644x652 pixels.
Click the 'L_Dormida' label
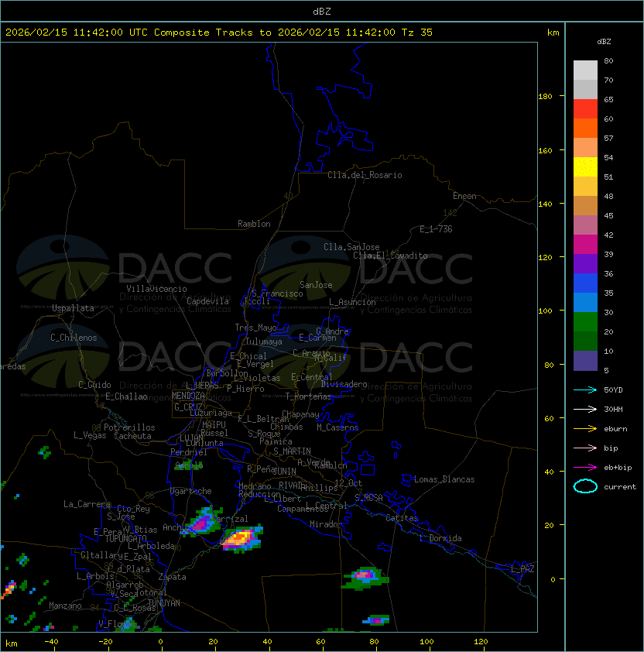pos(440,538)
